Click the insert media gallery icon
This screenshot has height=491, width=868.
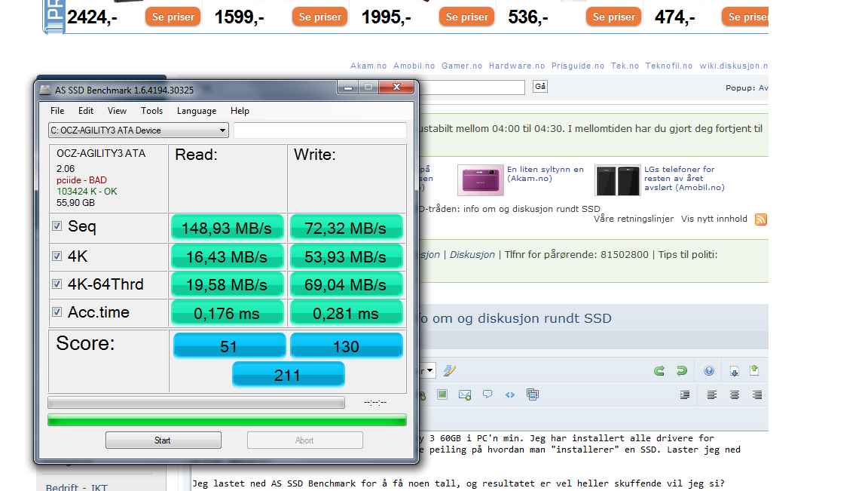533,394
